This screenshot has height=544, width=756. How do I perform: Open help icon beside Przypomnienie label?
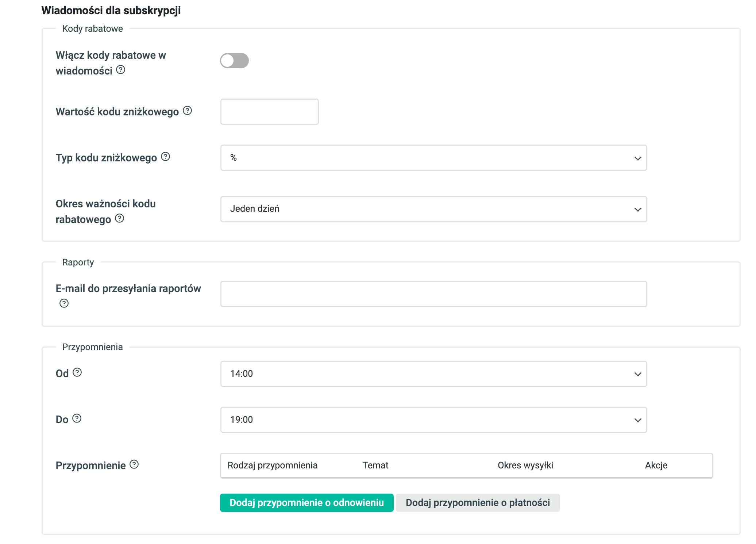coord(134,464)
